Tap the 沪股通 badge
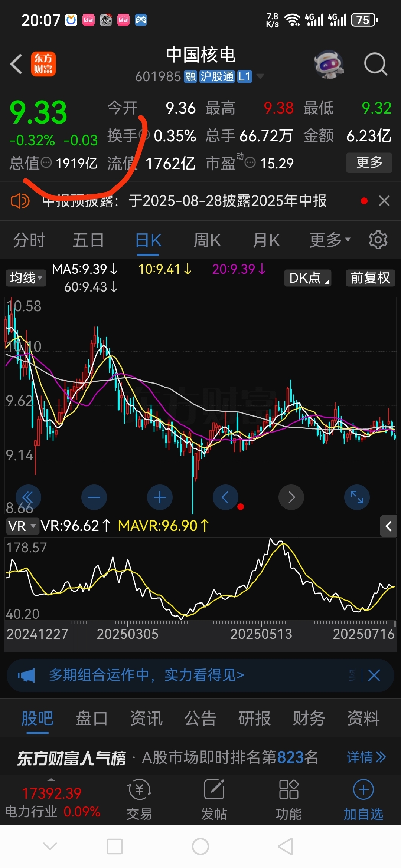401x868 pixels. tap(217, 76)
